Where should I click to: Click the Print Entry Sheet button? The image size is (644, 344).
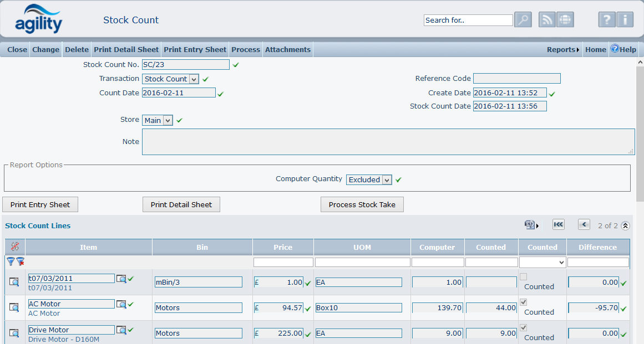[40, 204]
